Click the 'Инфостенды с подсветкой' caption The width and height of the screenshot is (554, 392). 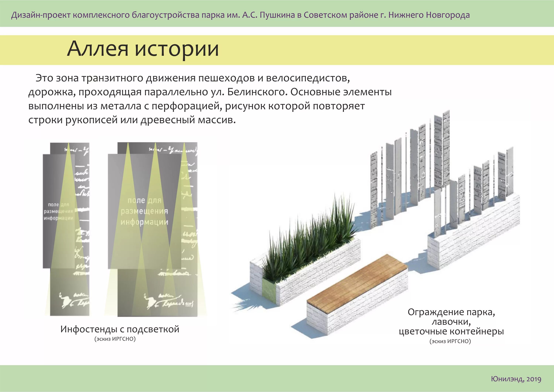click(x=120, y=329)
